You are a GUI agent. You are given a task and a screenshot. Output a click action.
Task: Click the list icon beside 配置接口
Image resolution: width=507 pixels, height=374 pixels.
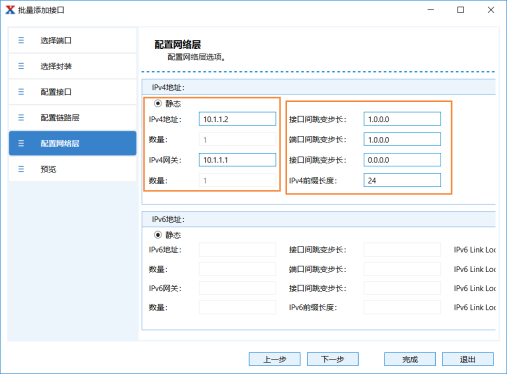pos(21,92)
